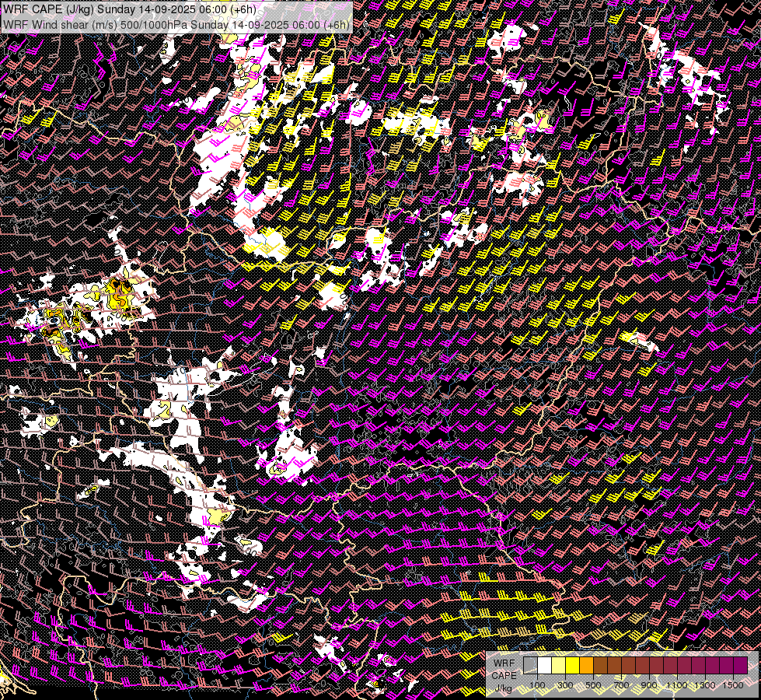This screenshot has height=700, width=761.
Task: Select the gray swatch in the CAPE legend
Action: (530, 666)
